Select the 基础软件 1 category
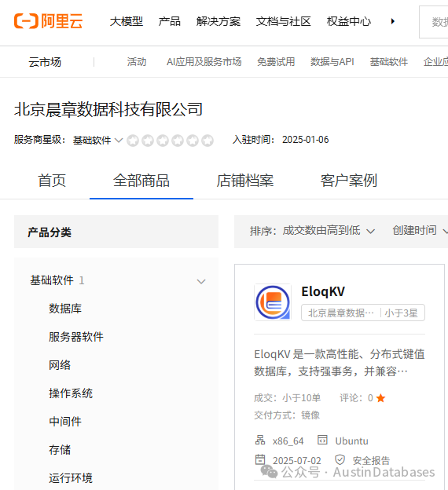 [57, 280]
